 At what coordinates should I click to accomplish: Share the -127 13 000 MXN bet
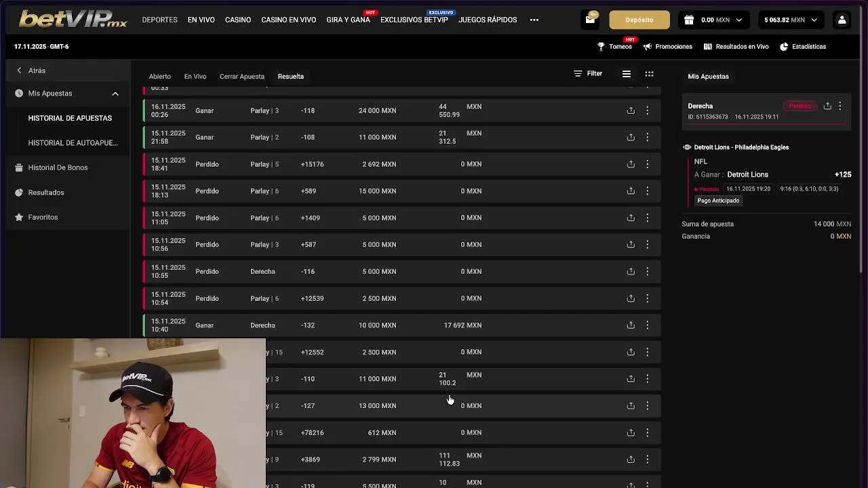click(631, 405)
